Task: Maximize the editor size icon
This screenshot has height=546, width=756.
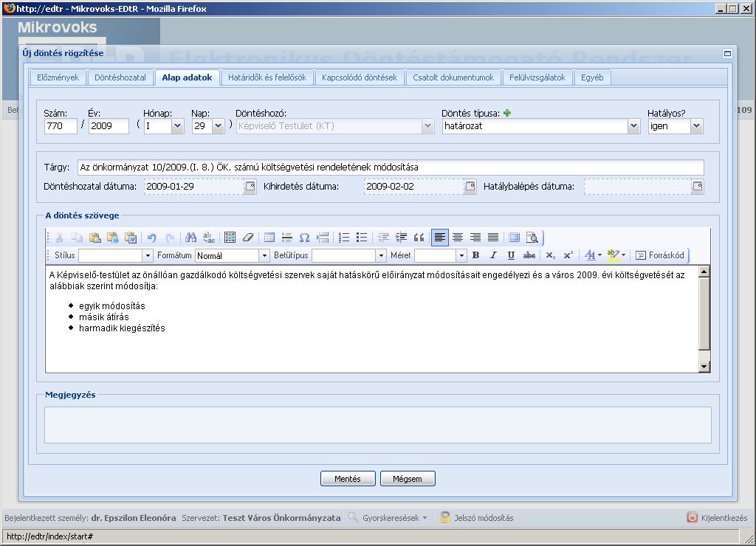Action: 515,238
